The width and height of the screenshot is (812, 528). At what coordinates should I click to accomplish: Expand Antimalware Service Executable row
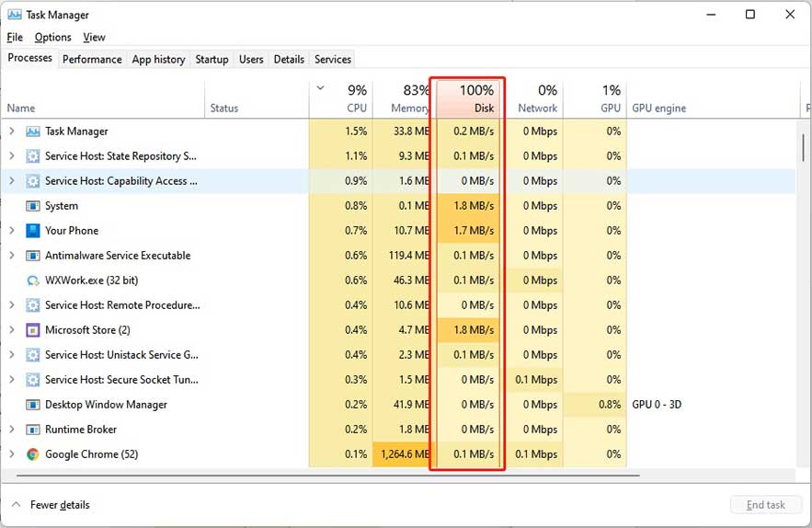click(12, 256)
